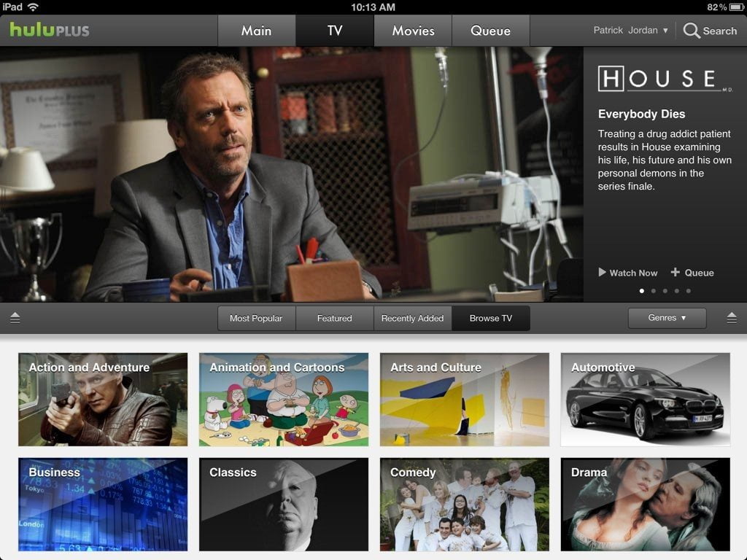Screen dimensions: 747x560
Task: Open the Drama genre tile
Action: [646, 505]
